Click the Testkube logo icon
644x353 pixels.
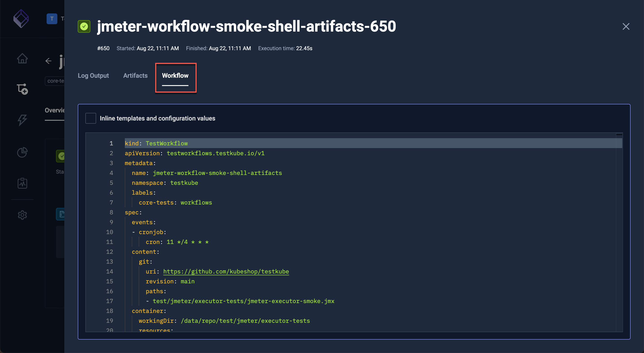pyautogui.click(x=21, y=19)
